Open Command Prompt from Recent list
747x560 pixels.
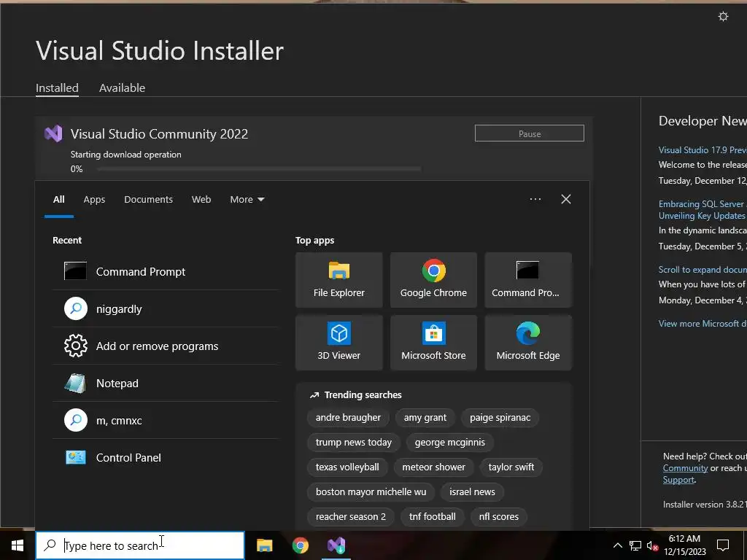tap(166, 271)
